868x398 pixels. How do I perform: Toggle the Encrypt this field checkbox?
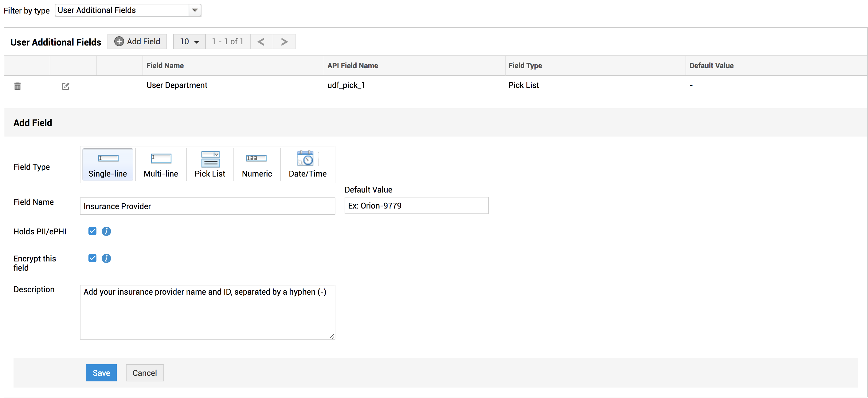92,258
